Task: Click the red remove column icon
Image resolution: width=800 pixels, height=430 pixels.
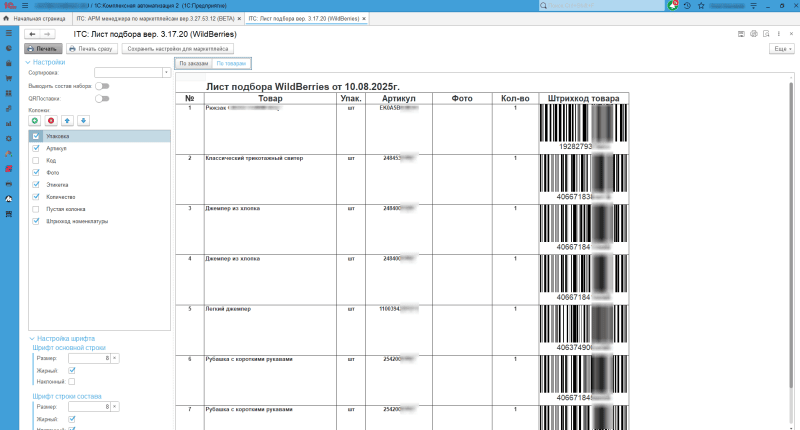Action: pos(52,121)
